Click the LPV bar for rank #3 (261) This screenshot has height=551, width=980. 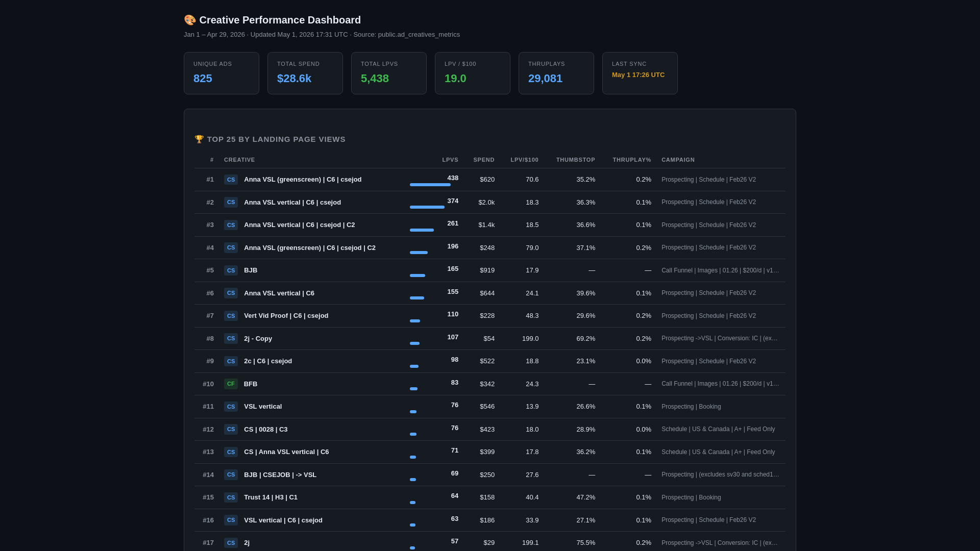click(422, 230)
